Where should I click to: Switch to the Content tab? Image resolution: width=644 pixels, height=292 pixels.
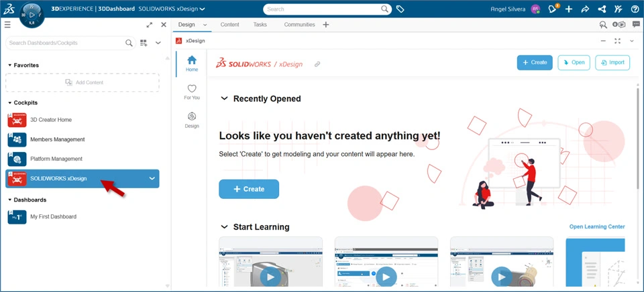229,25
